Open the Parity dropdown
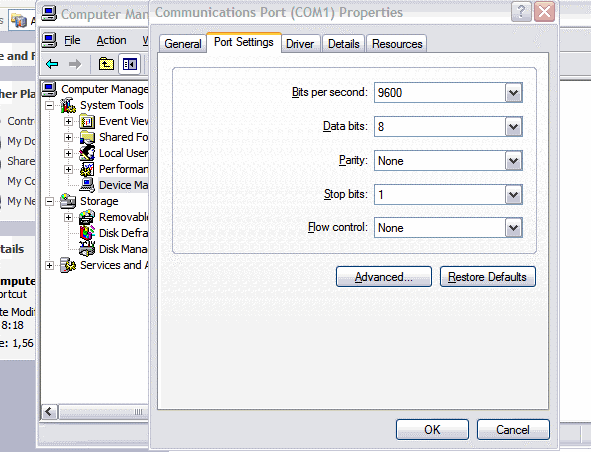Viewport: 591px width, 452px height. [x=513, y=161]
